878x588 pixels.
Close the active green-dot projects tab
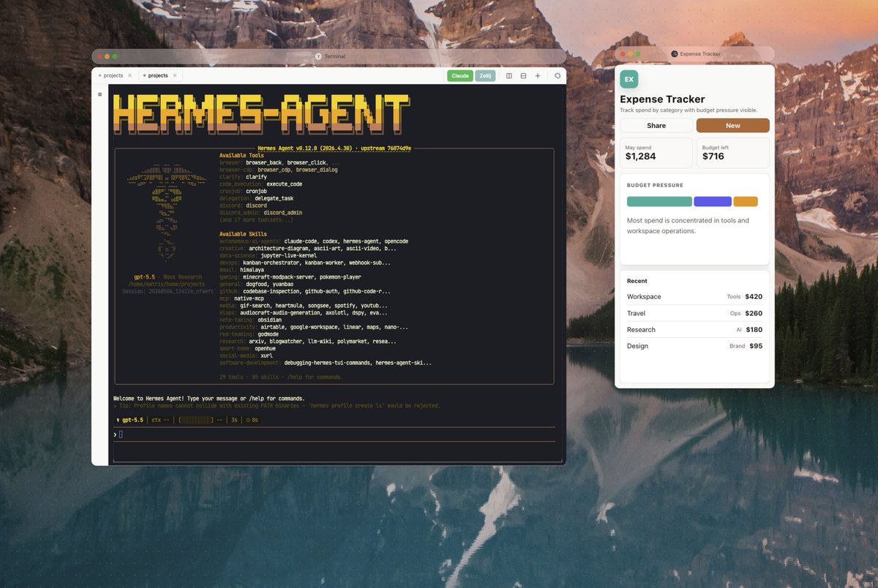175,75
